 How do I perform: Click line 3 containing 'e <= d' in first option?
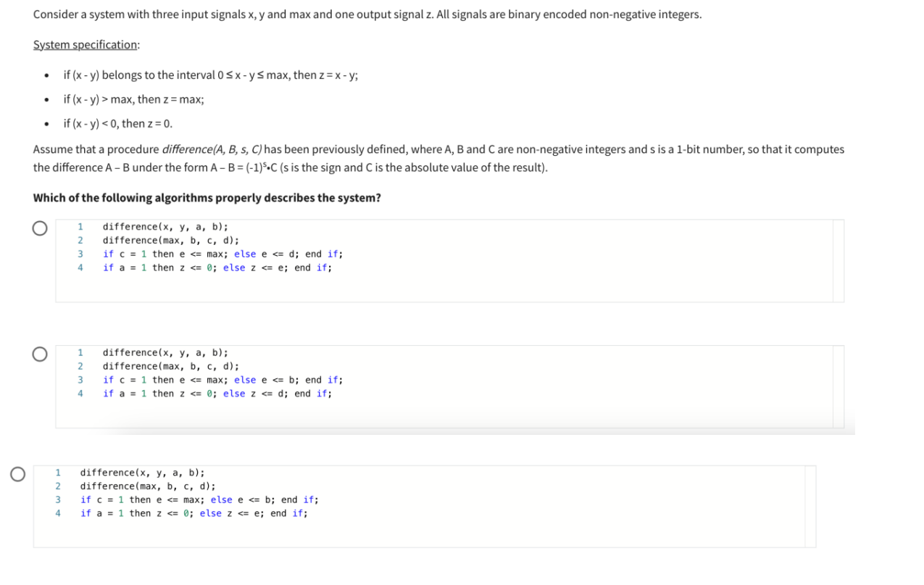pos(222,254)
